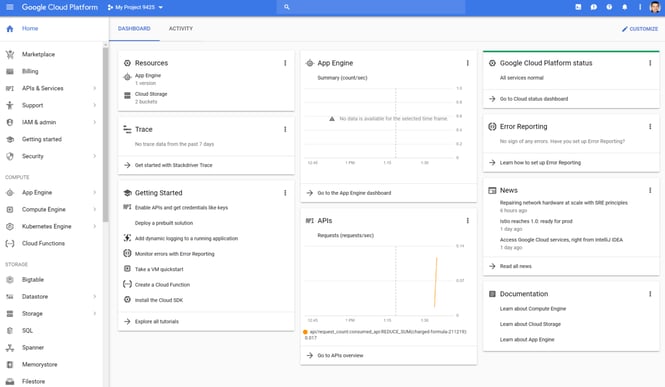
Task: Open the hamburger navigation menu
Action: point(10,7)
